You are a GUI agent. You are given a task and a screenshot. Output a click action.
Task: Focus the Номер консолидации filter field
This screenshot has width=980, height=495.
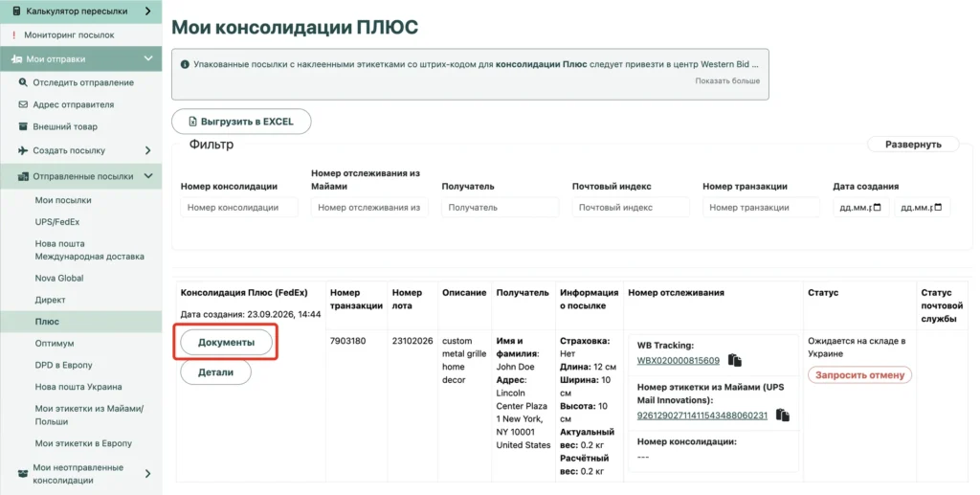(x=239, y=208)
